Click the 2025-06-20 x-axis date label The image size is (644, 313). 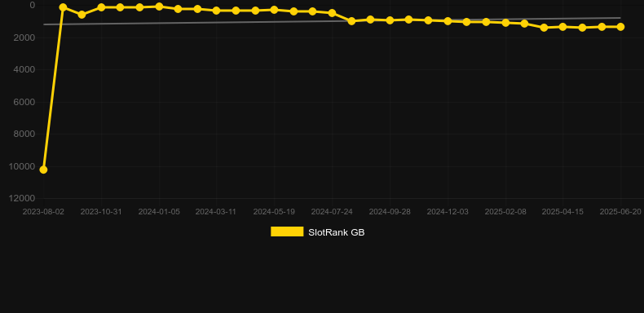click(x=620, y=212)
